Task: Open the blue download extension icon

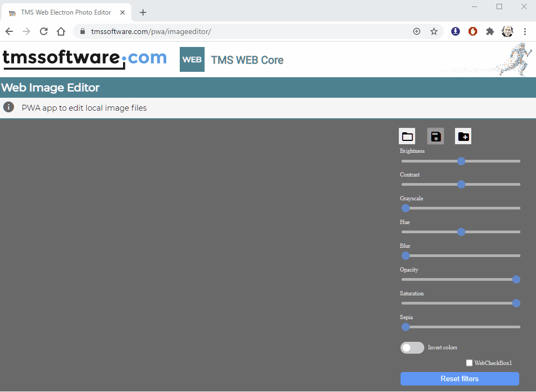Action: click(x=456, y=31)
